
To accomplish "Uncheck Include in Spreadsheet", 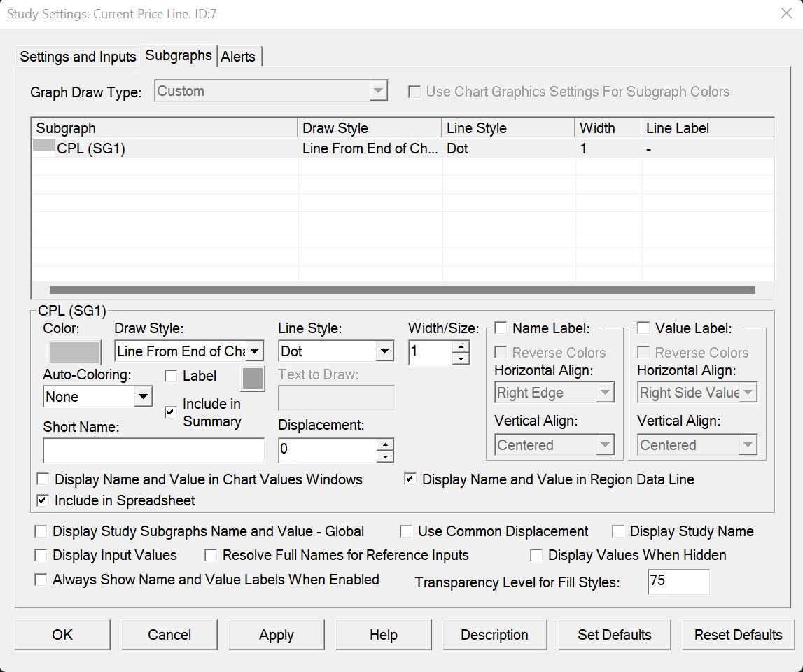I will [x=43, y=500].
